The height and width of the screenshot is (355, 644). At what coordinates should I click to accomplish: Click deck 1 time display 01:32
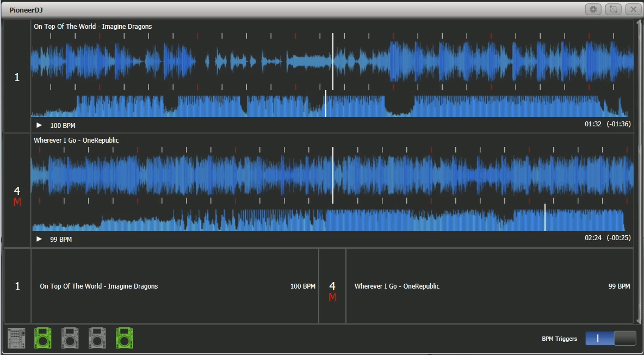tap(593, 124)
